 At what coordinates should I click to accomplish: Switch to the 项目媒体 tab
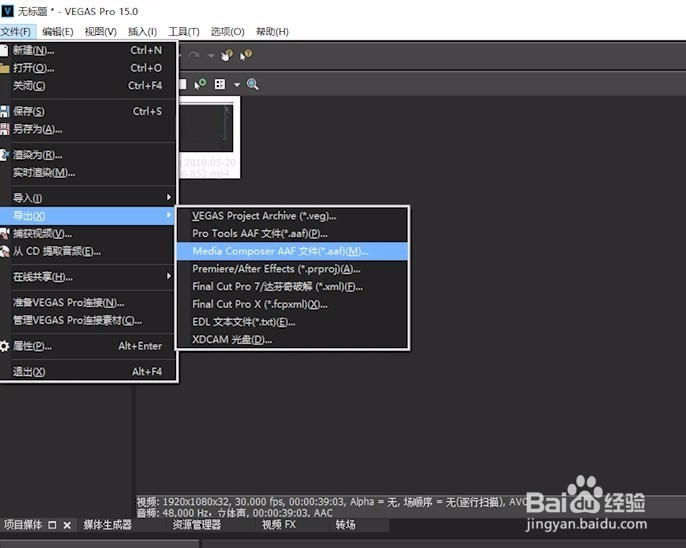pyautogui.click(x=23, y=524)
